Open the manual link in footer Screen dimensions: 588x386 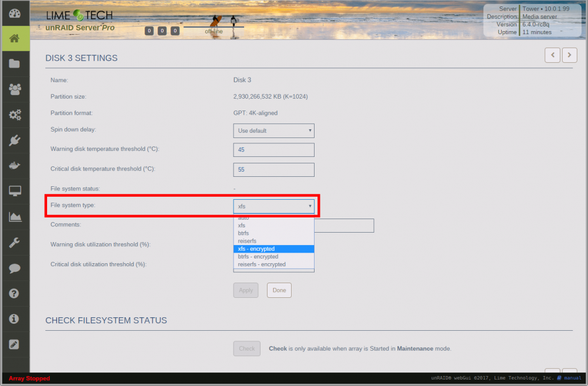pos(572,378)
